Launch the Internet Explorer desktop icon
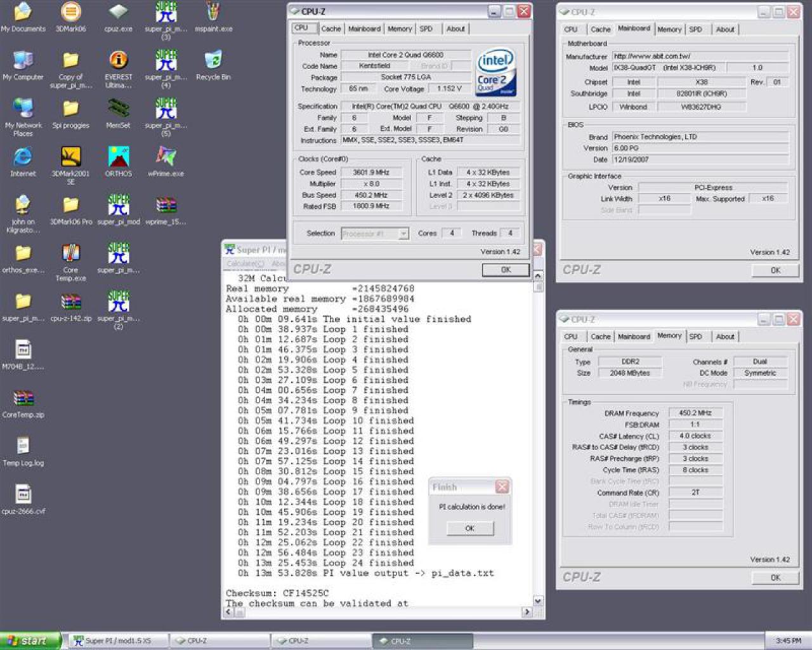 tap(23, 161)
